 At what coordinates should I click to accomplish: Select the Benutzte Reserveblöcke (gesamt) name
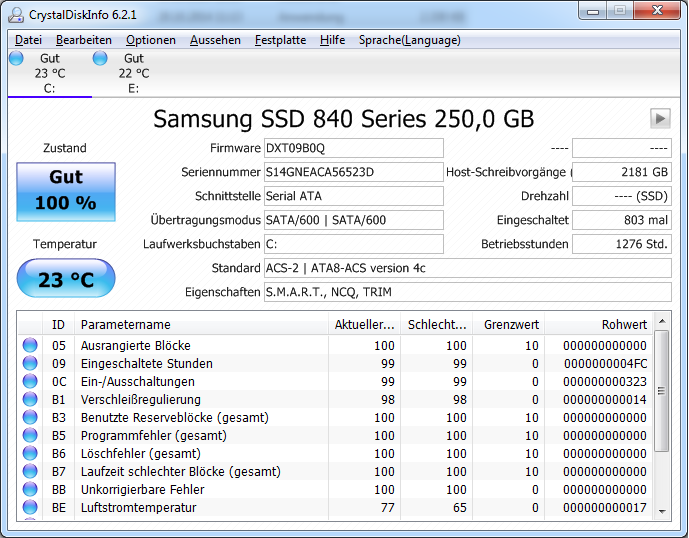[174, 418]
